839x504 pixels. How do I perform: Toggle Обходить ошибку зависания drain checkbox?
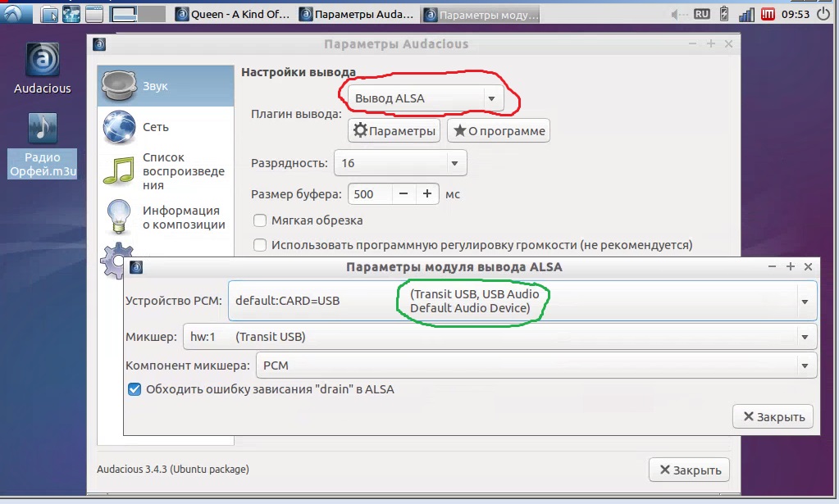135,389
